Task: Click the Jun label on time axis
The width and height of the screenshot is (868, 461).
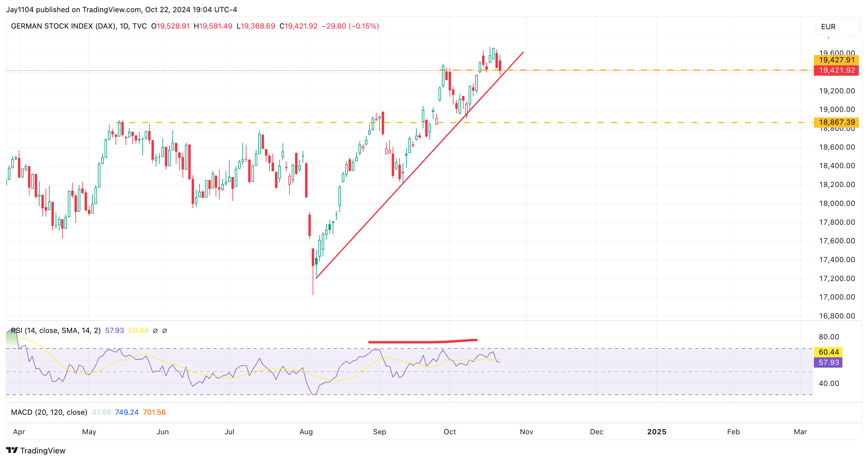Action: pyautogui.click(x=163, y=432)
